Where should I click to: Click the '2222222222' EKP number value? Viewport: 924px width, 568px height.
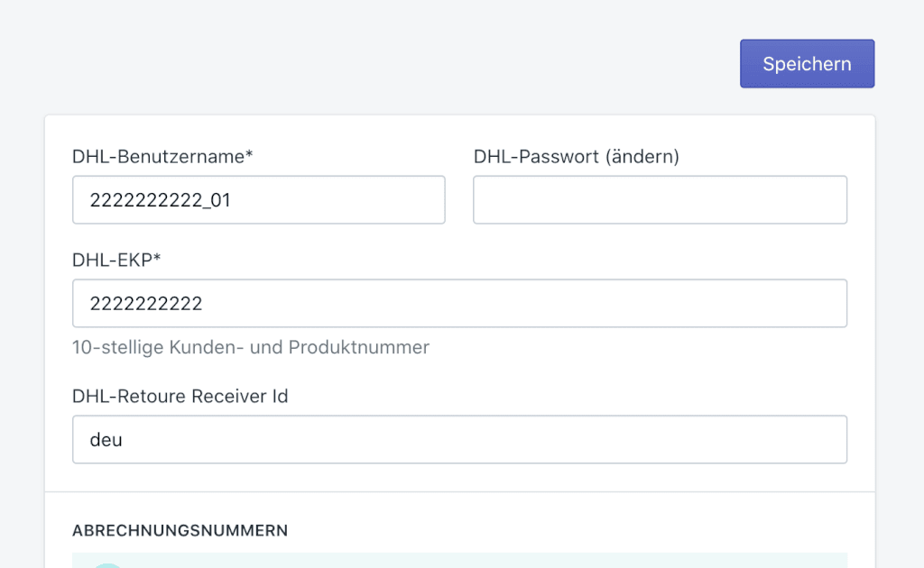click(x=146, y=304)
